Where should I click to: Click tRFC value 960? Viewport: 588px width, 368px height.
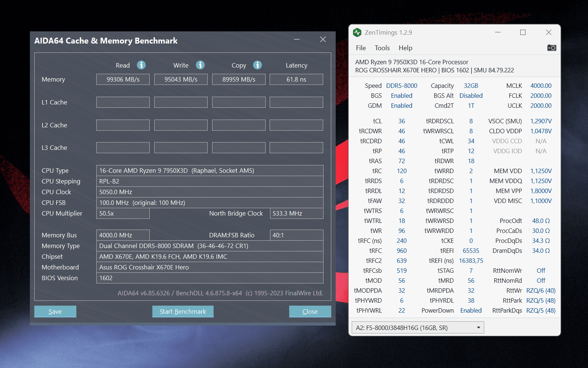pos(402,251)
